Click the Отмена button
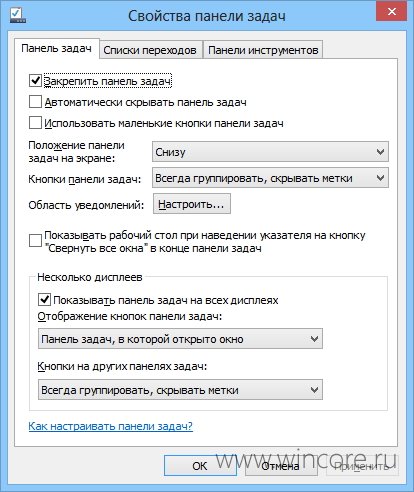Viewport: 414px width, 492px height. pos(281,466)
